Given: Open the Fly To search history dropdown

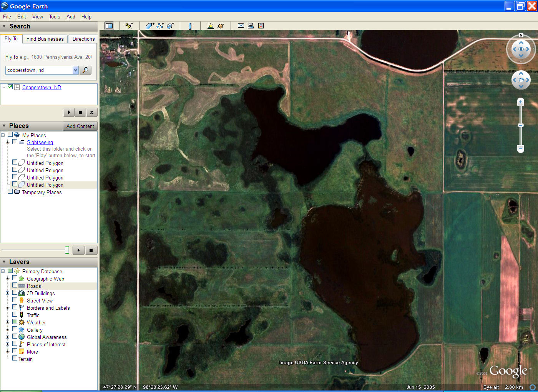Looking at the screenshot, I should (x=75, y=70).
